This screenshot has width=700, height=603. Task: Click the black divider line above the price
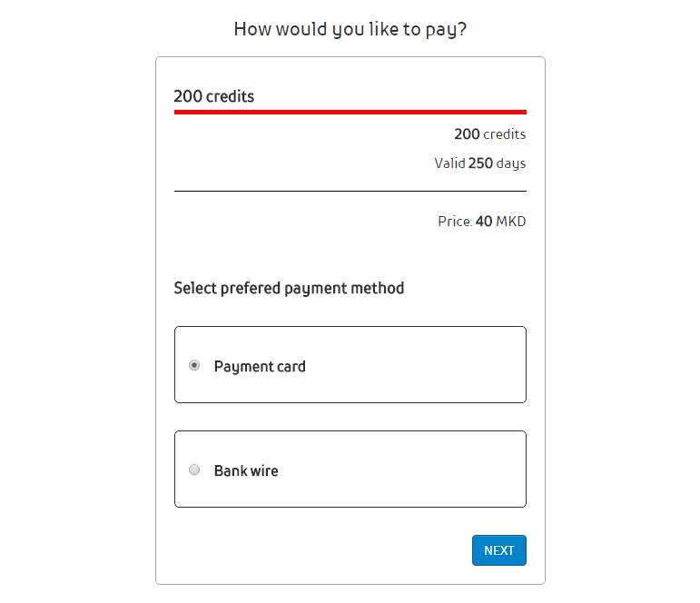pyautogui.click(x=350, y=192)
